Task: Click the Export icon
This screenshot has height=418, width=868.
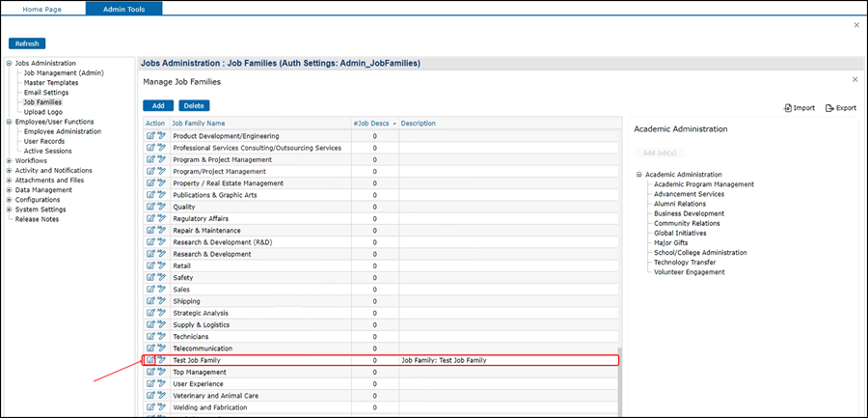Action: tap(829, 108)
